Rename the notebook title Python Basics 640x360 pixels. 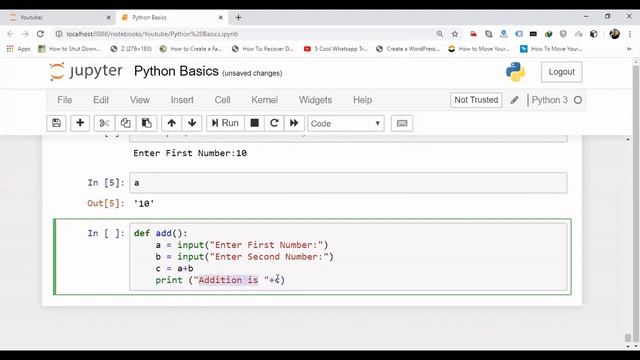pyautogui.click(x=176, y=71)
